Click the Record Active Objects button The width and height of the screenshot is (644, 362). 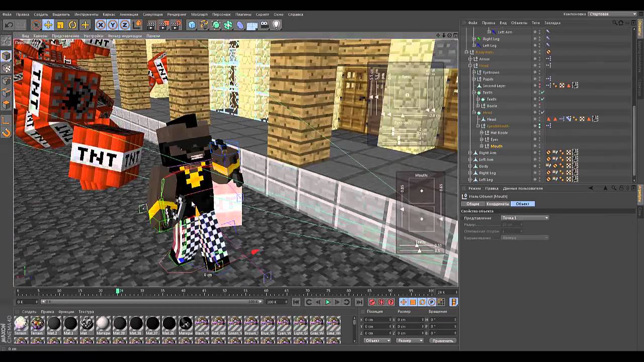(x=372, y=302)
